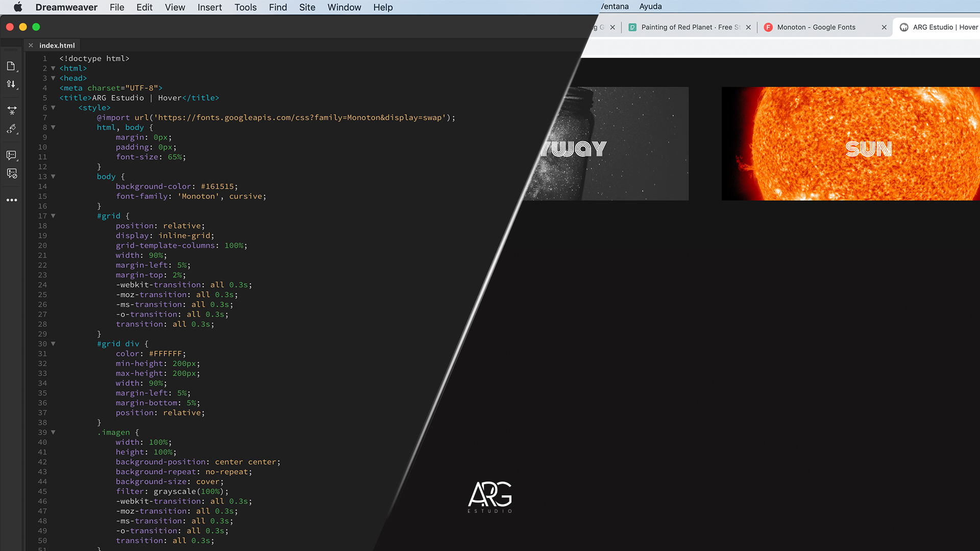
Task: Click the grayscale(100%) filter value
Action: pyautogui.click(x=189, y=492)
